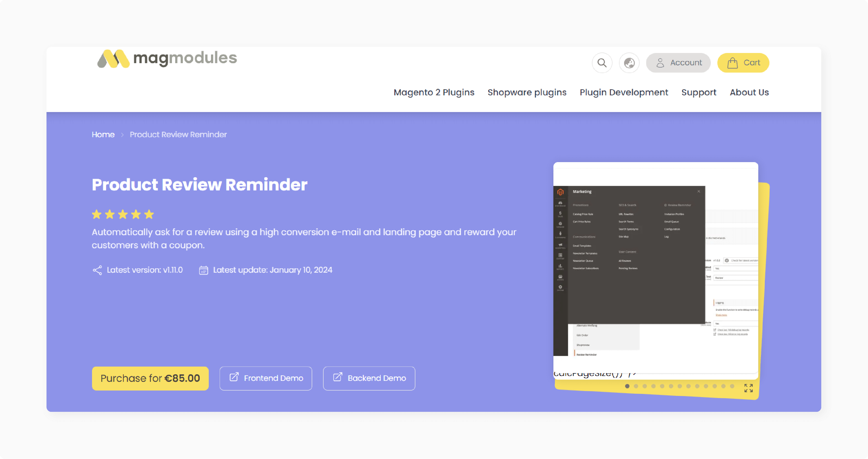Open the search magnifier icon

(x=602, y=63)
